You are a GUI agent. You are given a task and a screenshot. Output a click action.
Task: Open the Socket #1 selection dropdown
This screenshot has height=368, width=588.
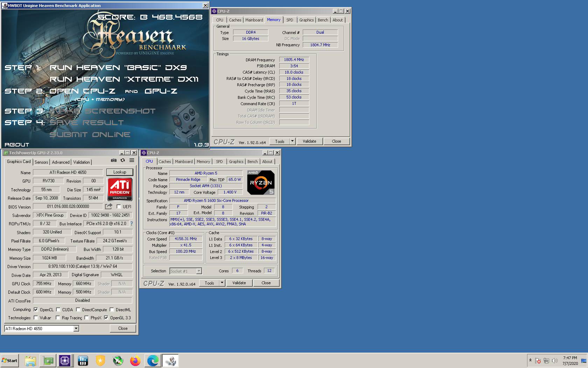(199, 271)
